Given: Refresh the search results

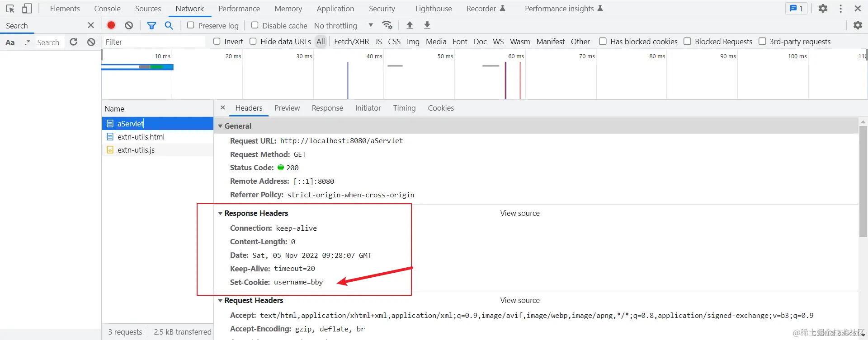Looking at the screenshot, I should point(74,42).
